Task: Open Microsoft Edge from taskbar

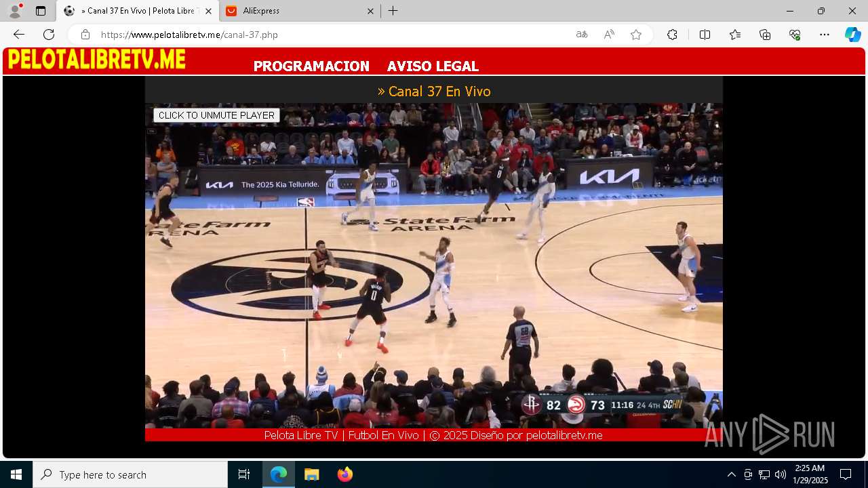Action: click(279, 474)
